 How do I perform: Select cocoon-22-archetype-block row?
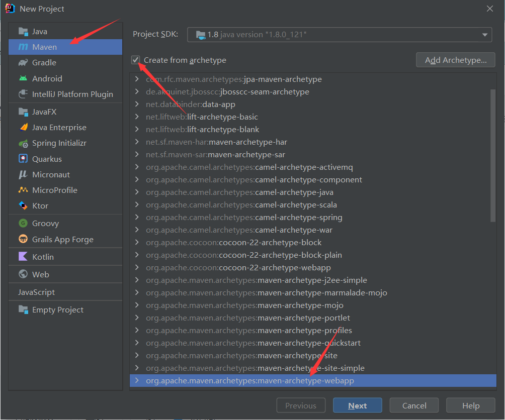(313, 243)
